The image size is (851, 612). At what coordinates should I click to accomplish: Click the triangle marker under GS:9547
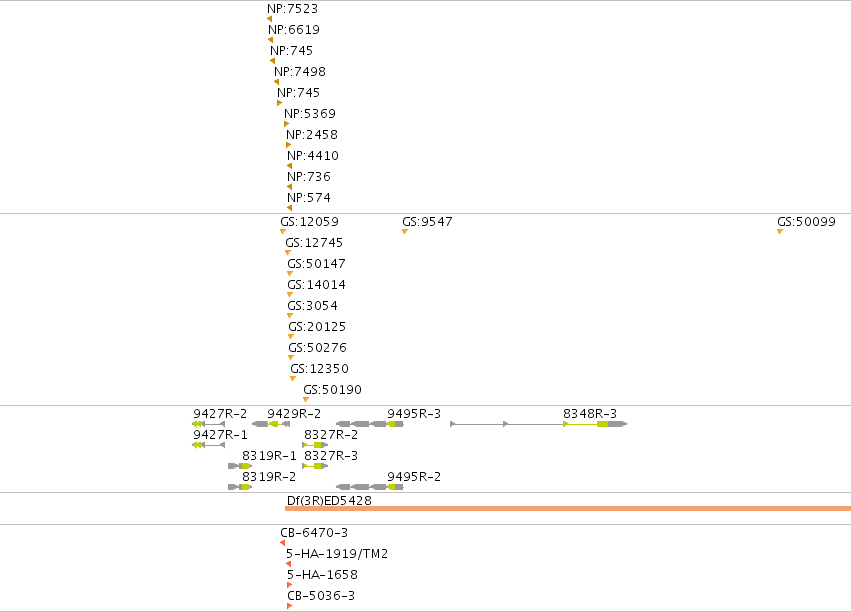click(405, 232)
